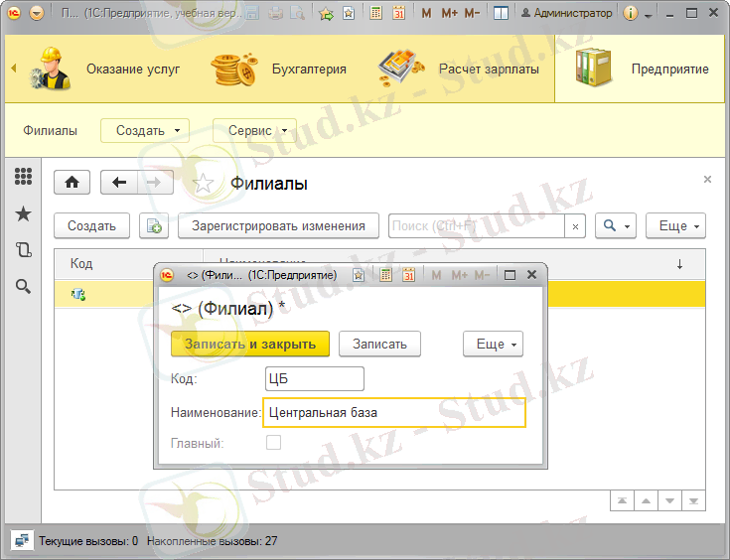Click the Код input field with ЦБ
This screenshot has height=560, width=730.
315,379
